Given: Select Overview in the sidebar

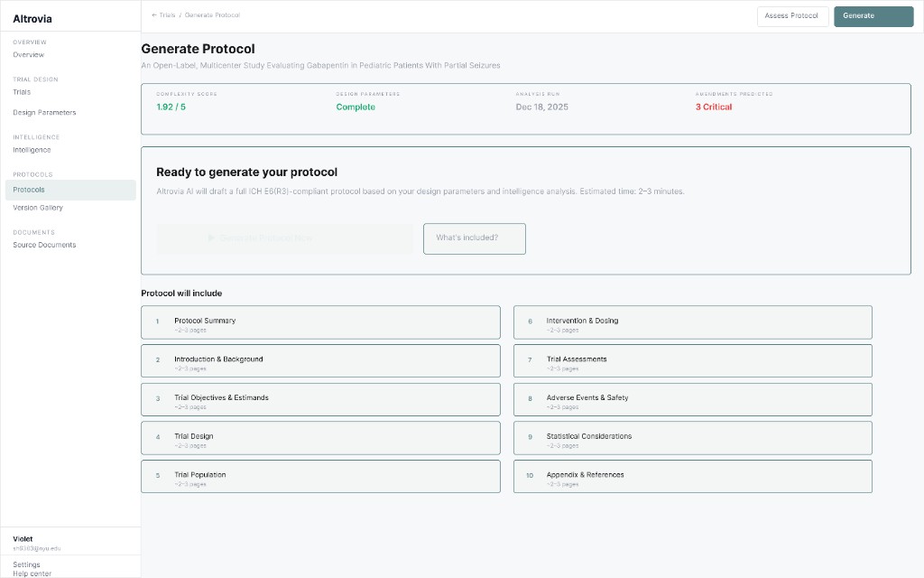Looking at the screenshot, I should (29, 54).
